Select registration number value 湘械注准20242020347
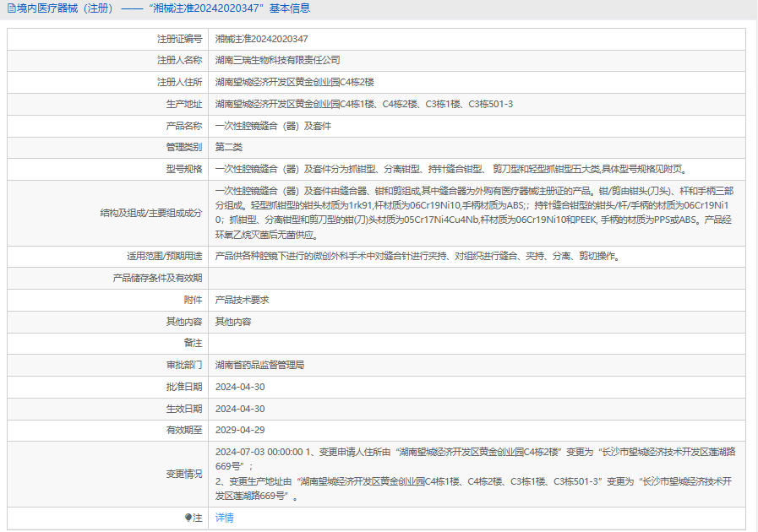Image resolution: width=758 pixels, height=532 pixels. tap(261, 39)
